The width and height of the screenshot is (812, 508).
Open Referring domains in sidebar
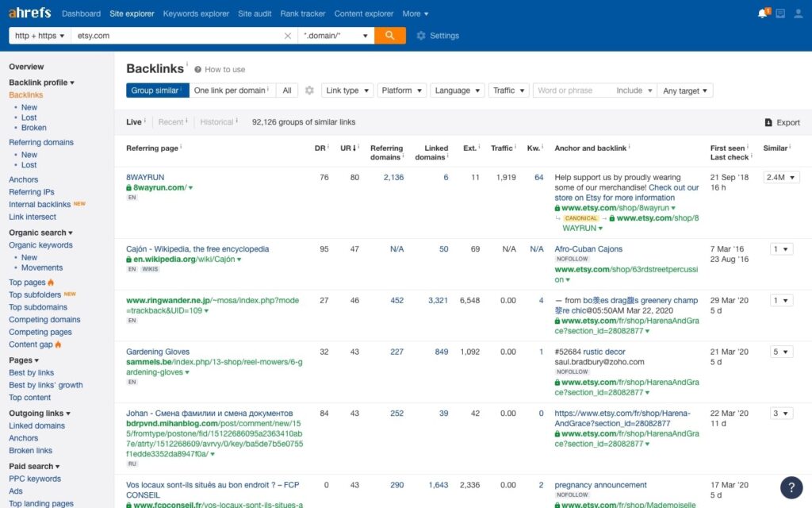[41, 142]
